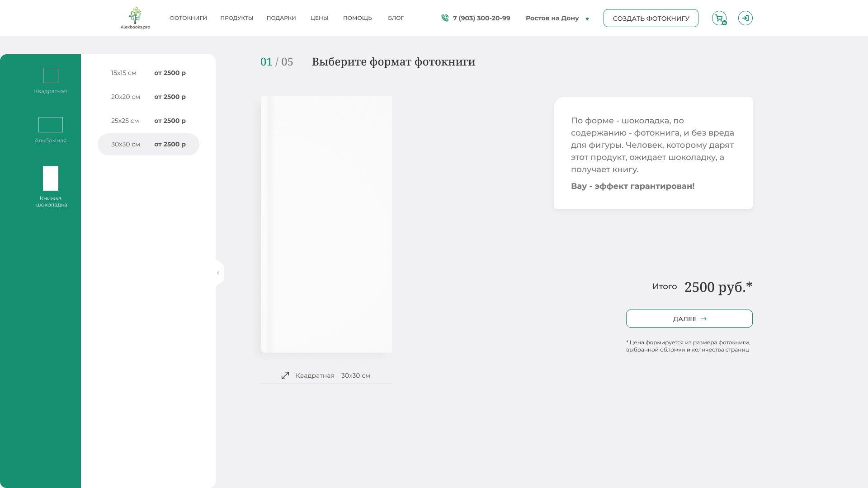
Task: Click the phone handset icon
Action: tap(445, 18)
